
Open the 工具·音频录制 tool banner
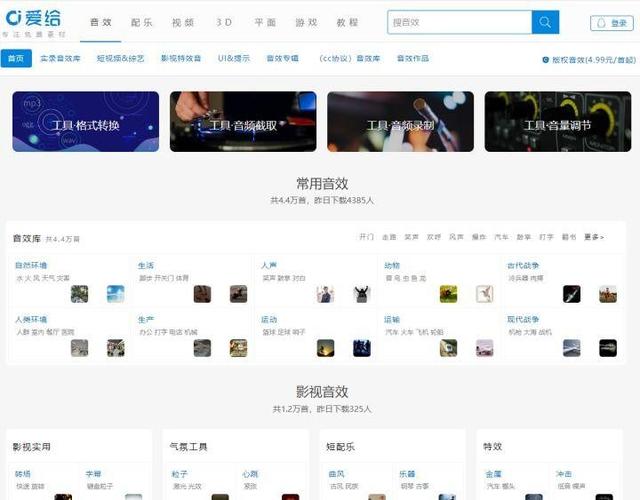[x=400, y=122]
